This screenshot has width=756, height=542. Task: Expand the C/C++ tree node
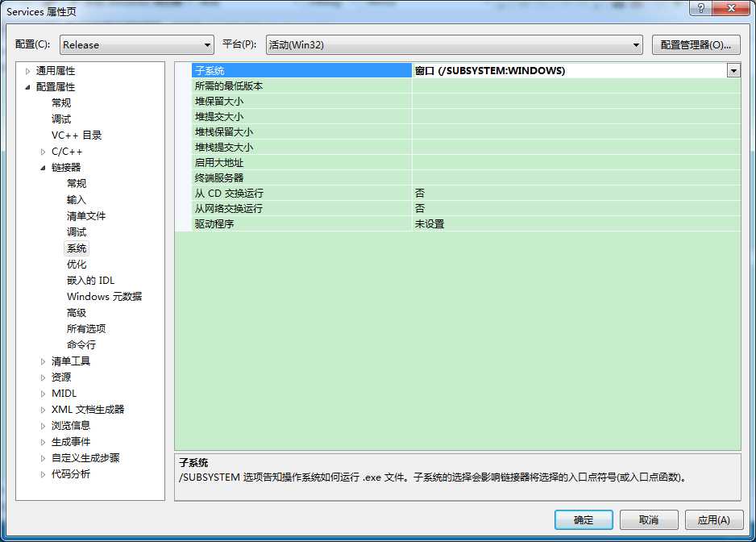coord(44,152)
